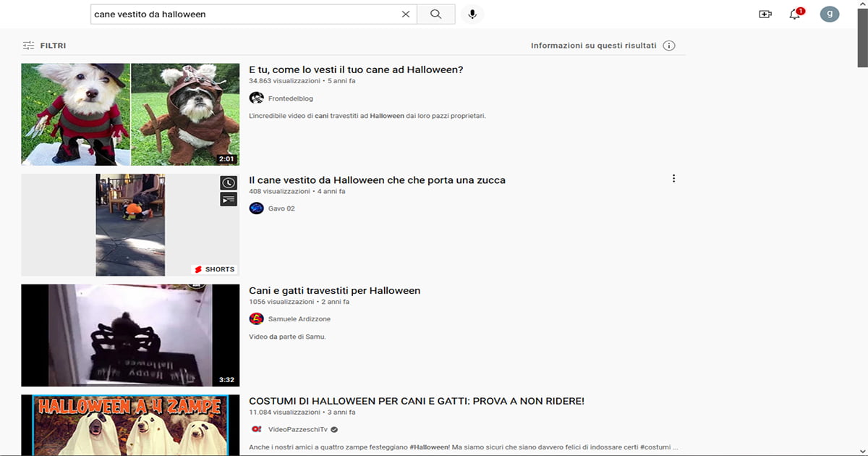Screen dimensions: 868x456
Task: Open the create video camera icon
Action: coord(765,14)
